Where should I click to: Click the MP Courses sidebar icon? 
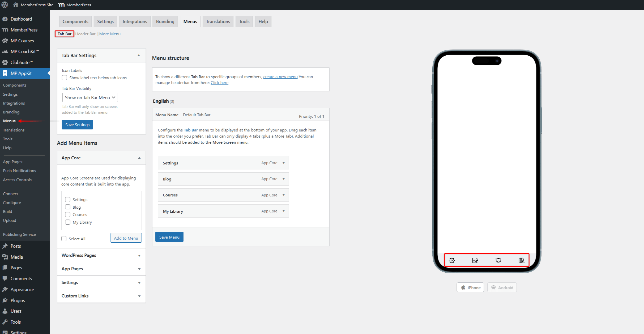click(5, 41)
